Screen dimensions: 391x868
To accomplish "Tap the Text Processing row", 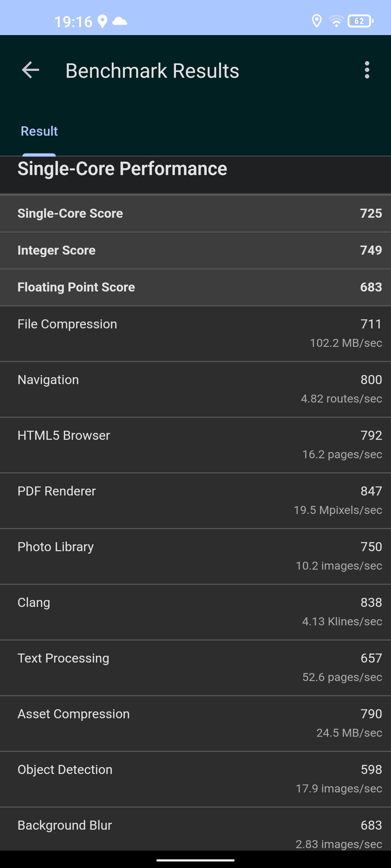I will [195, 668].
